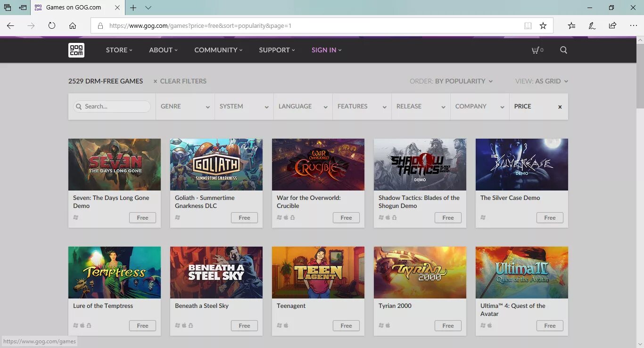Click Free button for The Silver Case Demo
644x348 pixels.
[550, 218]
